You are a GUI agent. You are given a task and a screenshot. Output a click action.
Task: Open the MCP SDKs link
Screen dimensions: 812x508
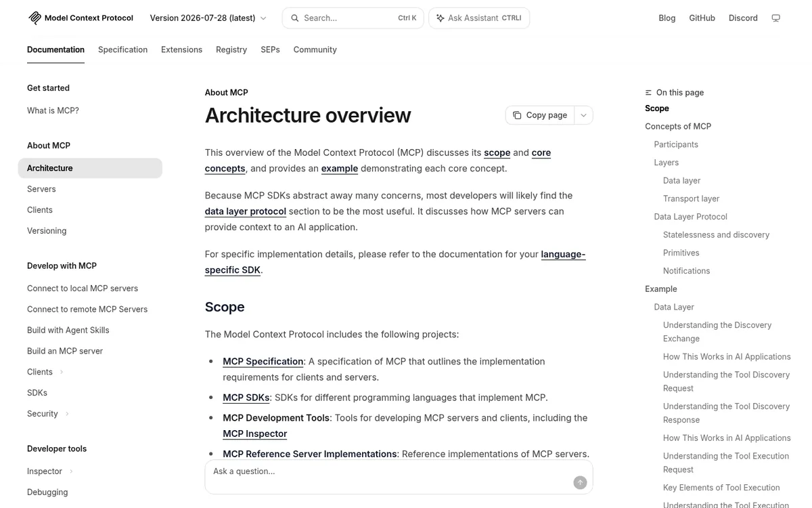[x=246, y=398]
